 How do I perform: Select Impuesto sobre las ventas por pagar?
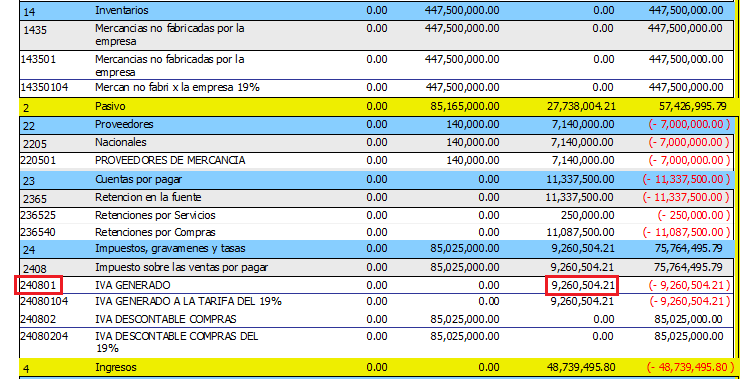click(182, 267)
